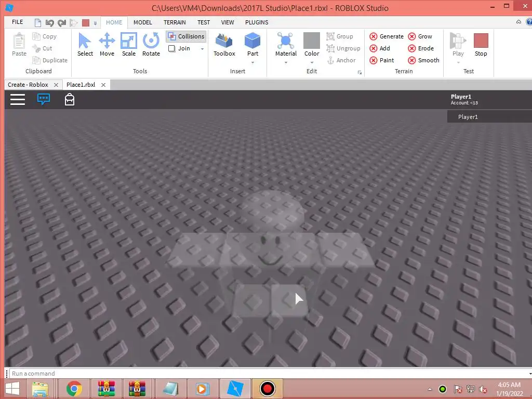Click the Duplicate button
The width and height of the screenshot is (532, 399).
(x=50, y=60)
